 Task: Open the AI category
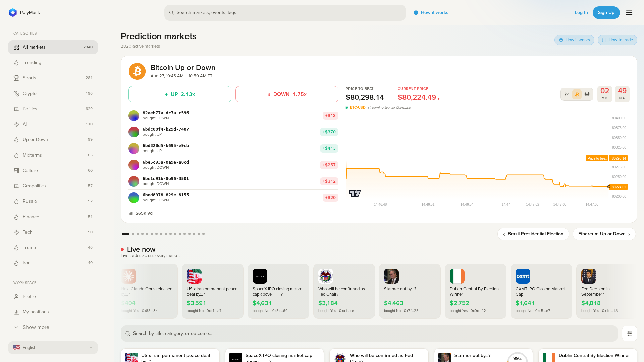(53, 124)
